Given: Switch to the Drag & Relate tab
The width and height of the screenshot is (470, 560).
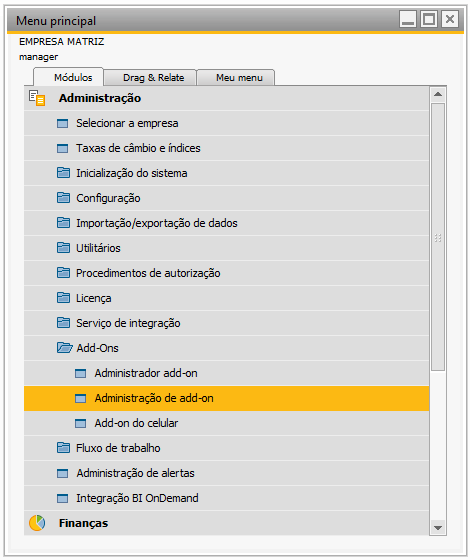Looking at the screenshot, I should click(150, 78).
